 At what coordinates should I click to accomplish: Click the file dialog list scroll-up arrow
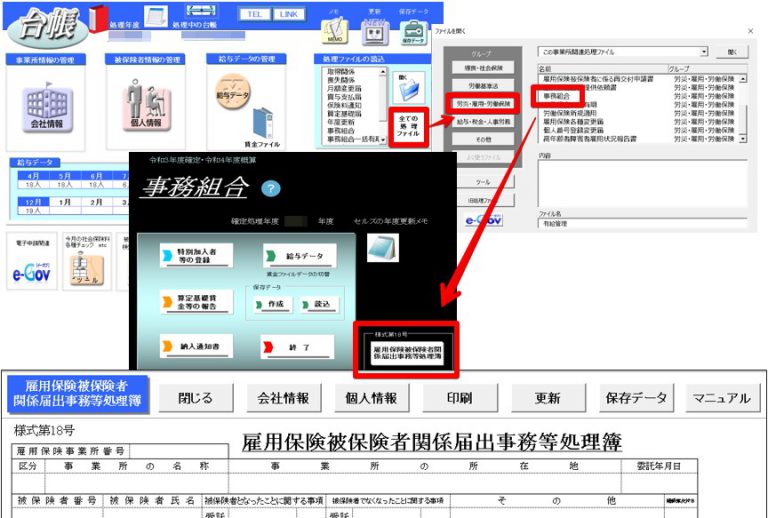point(744,79)
